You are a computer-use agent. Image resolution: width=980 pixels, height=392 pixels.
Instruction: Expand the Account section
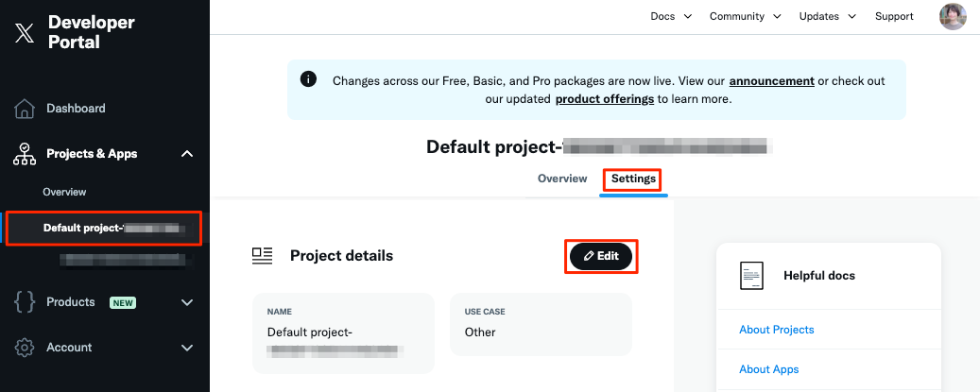tap(187, 348)
